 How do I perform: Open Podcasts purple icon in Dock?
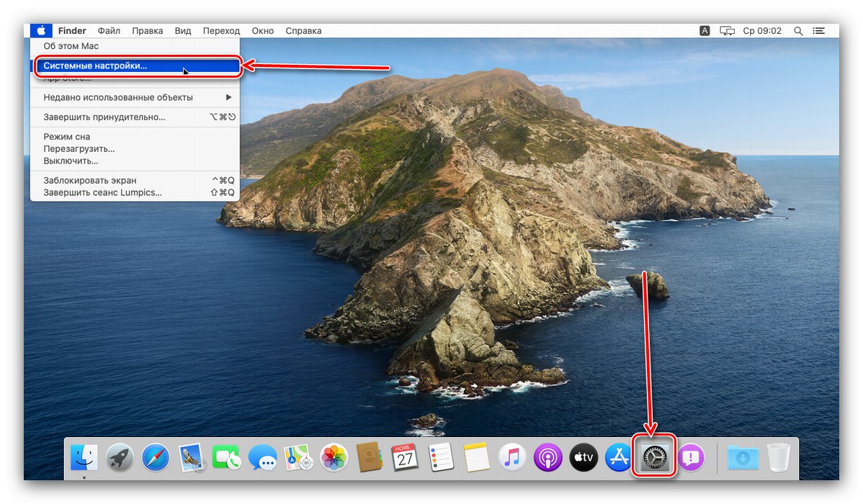tap(547, 457)
